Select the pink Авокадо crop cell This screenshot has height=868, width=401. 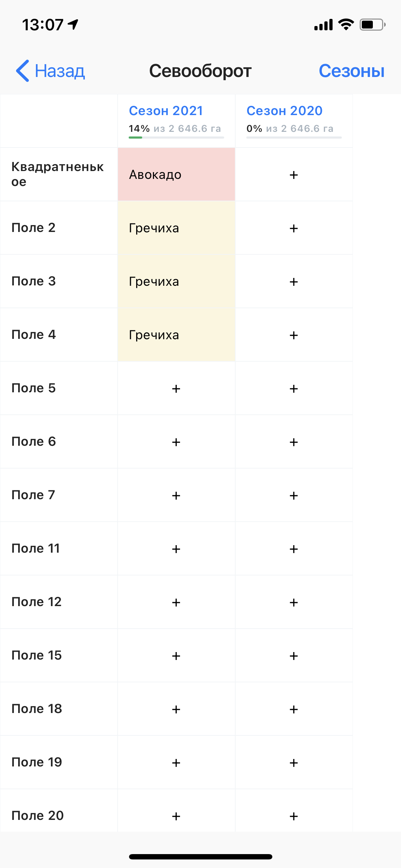click(176, 175)
